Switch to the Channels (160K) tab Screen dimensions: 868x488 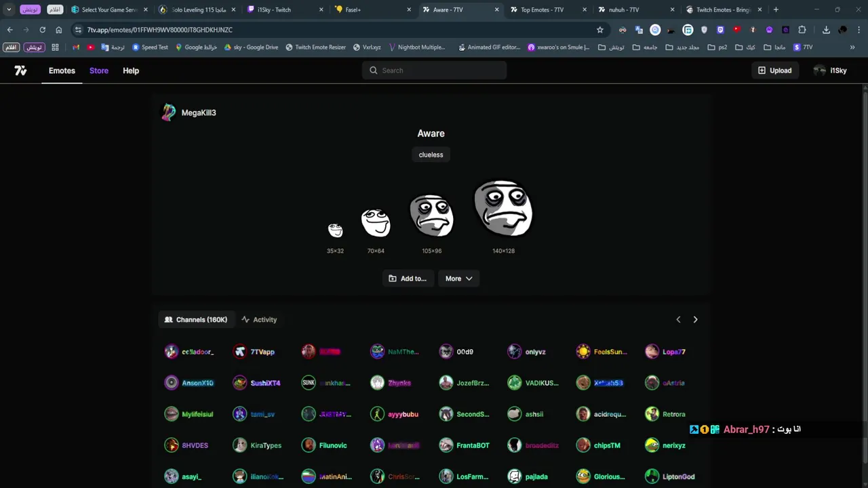tap(196, 319)
